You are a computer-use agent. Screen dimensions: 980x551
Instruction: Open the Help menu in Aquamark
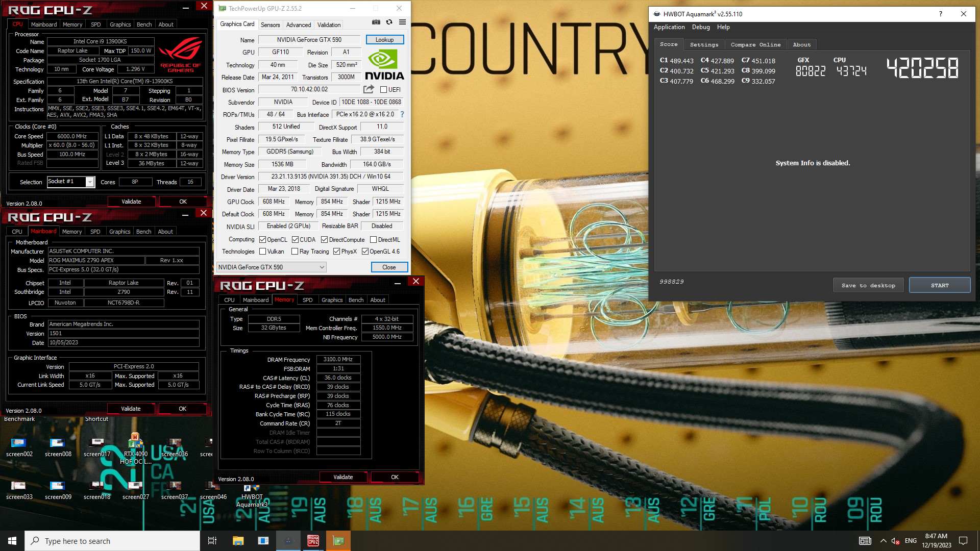coord(723,27)
